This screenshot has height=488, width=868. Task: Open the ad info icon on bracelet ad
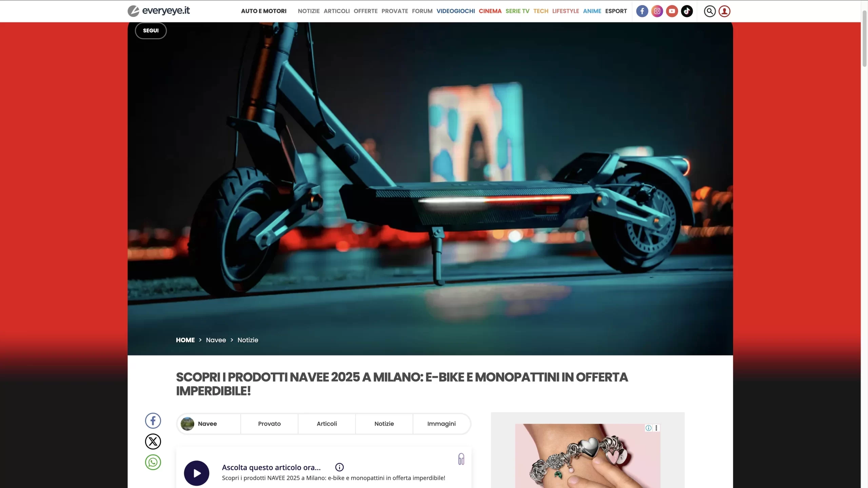coord(648,428)
